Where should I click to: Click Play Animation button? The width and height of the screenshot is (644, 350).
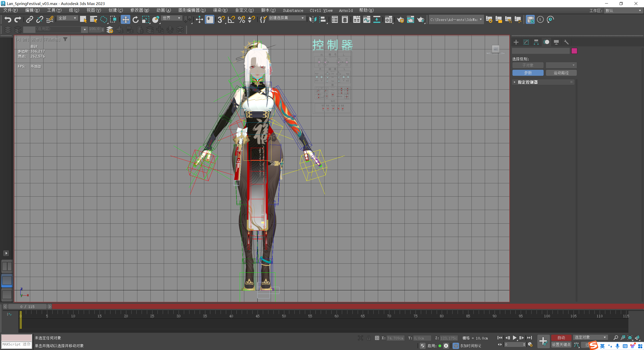(514, 338)
